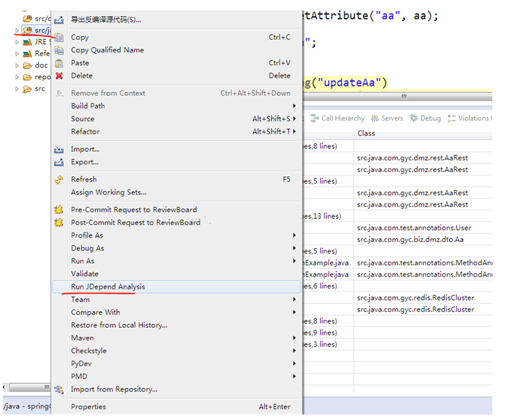514x420 pixels.
Task: Open the PMD submenu
Action: [x=177, y=377]
